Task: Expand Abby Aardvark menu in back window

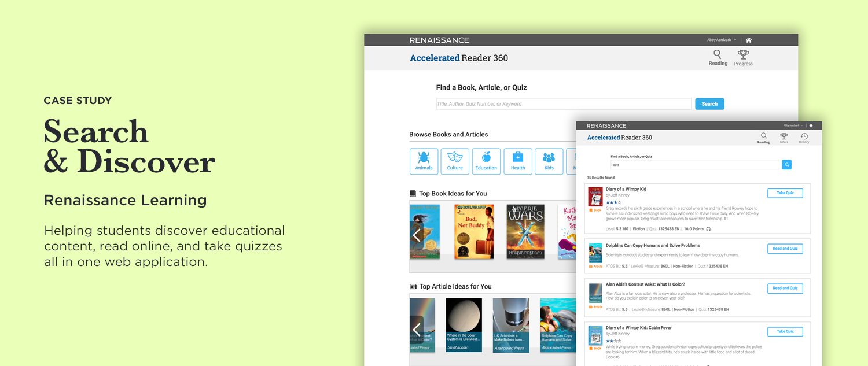Action: click(722, 40)
